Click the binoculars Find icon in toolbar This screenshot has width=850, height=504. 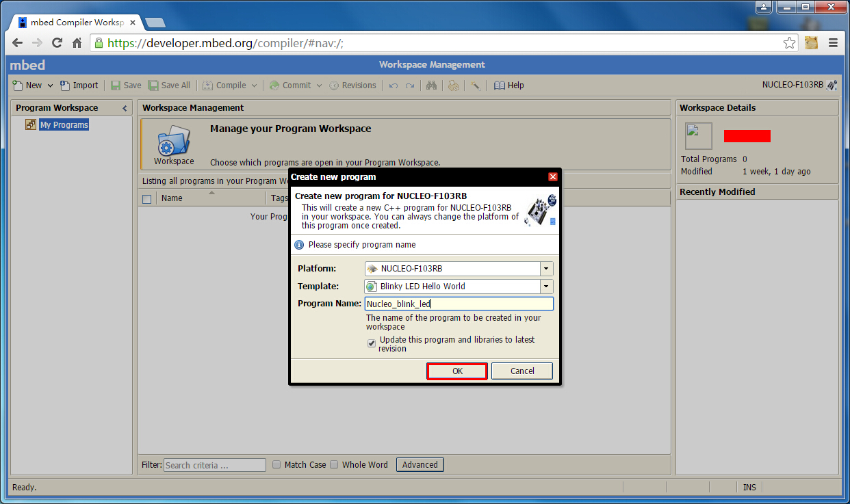point(431,85)
